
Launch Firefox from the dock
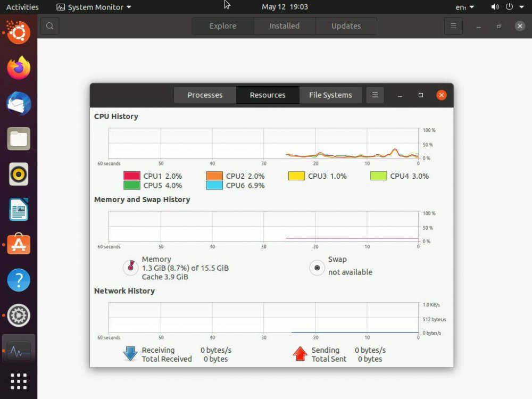(x=19, y=68)
